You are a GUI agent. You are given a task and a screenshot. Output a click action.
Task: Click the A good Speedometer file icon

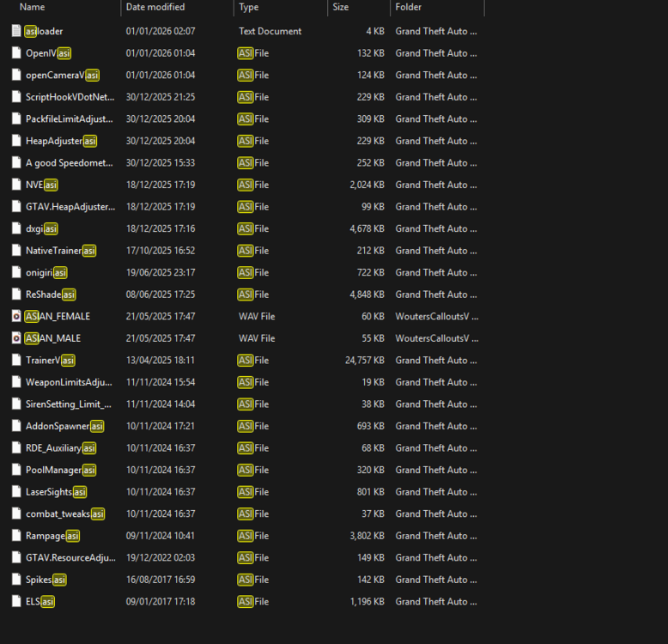[16, 162]
